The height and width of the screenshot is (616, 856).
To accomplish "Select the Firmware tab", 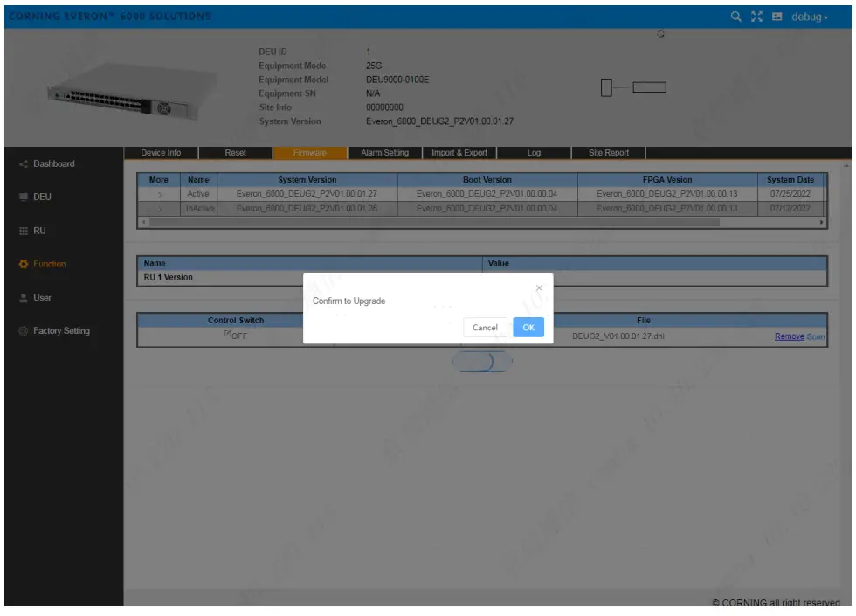I will 309,153.
